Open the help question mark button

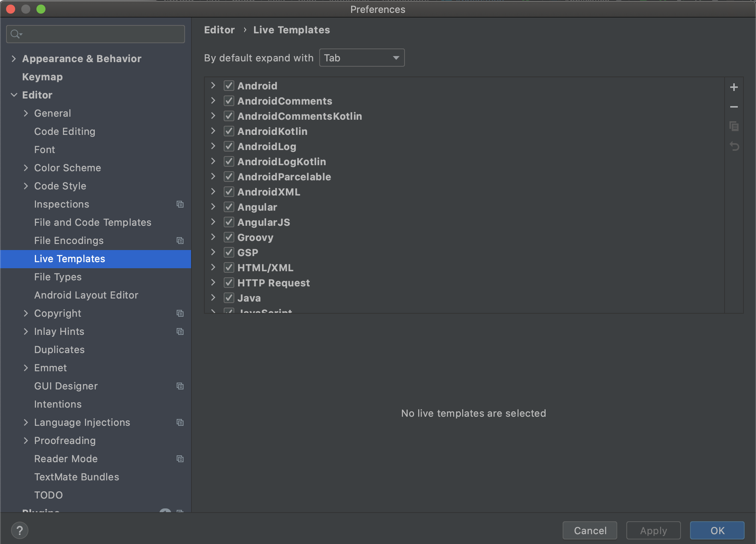[20, 530]
